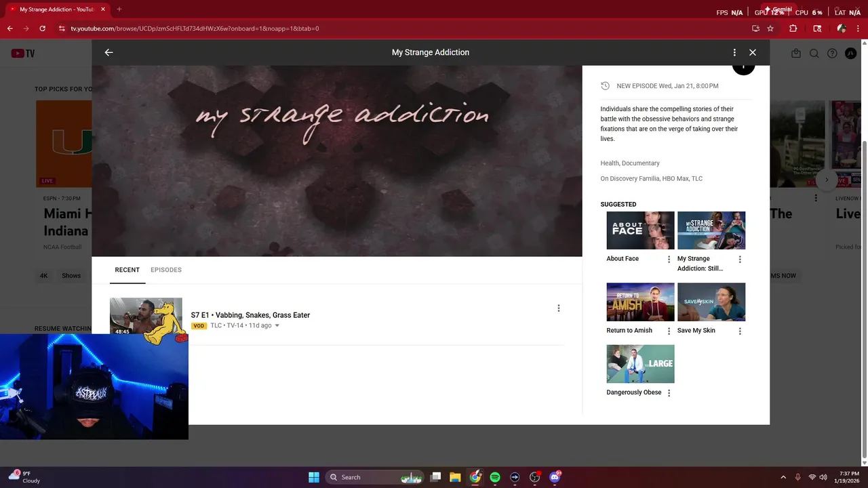Open options for About Face suggestion
Screen dimensions: 868x488
(x=669, y=260)
